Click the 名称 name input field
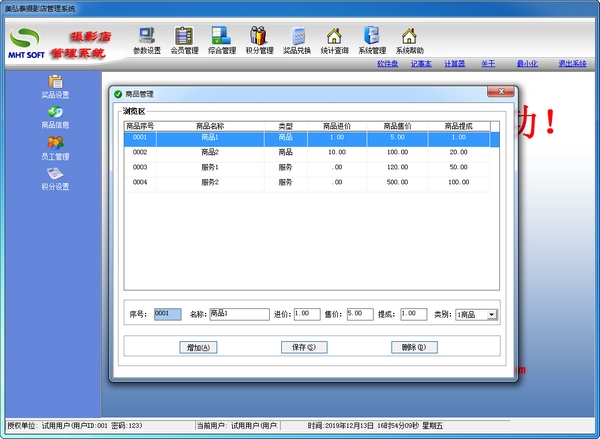 point(238,314)
